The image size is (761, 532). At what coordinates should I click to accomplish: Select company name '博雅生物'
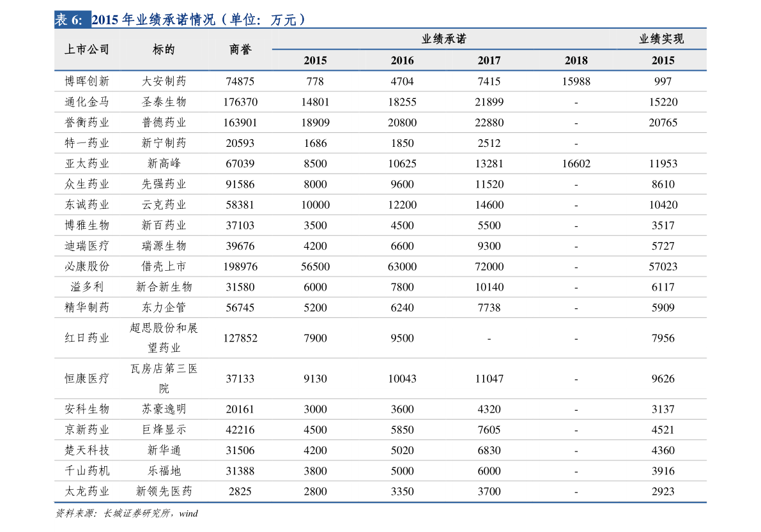pos(87,225)
